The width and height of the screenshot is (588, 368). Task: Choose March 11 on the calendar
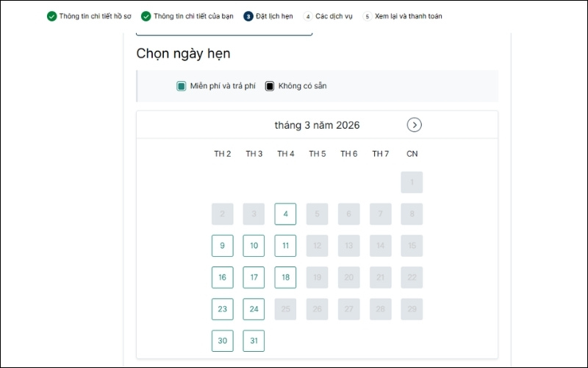(x=285, y=246)
